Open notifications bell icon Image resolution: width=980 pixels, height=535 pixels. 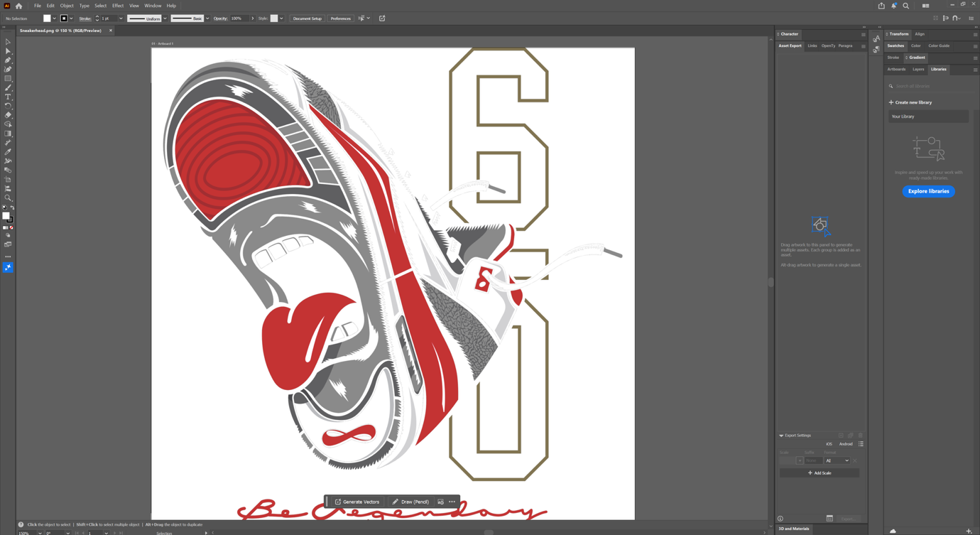tap(893, 6)
